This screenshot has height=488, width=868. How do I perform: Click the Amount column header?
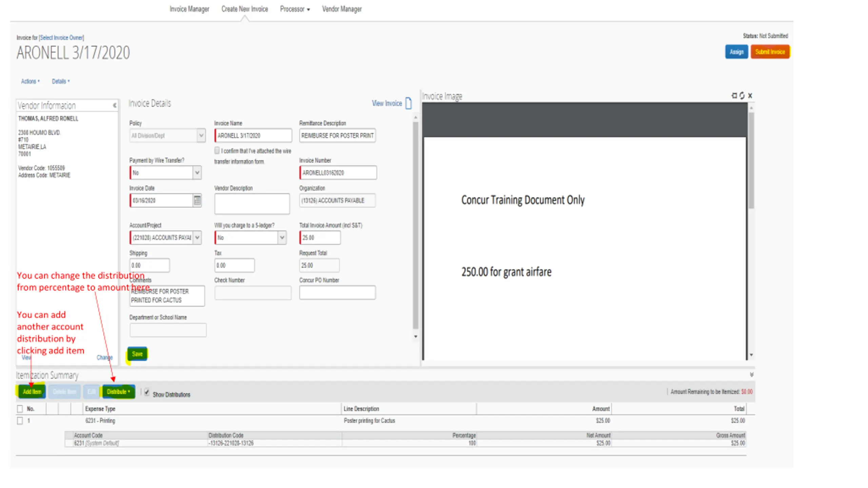click(x=601, y=409)
